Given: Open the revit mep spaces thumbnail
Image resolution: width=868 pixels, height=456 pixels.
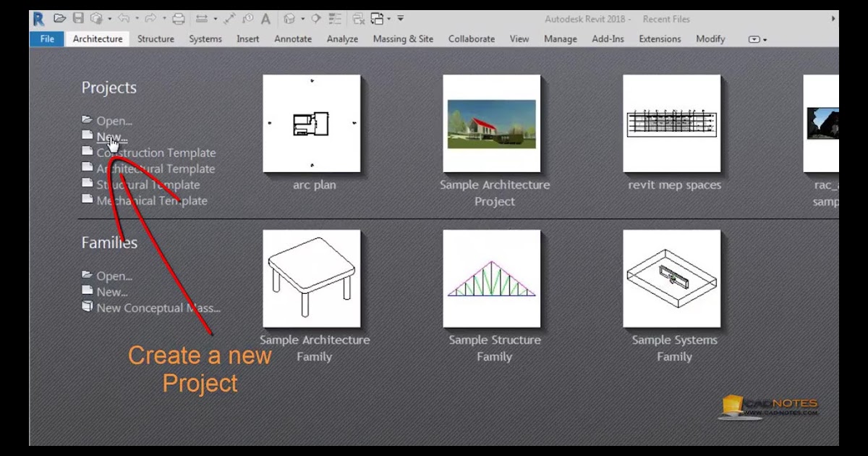Looking at the screenshot, I should pyautogui.click(x=672, y=124).
